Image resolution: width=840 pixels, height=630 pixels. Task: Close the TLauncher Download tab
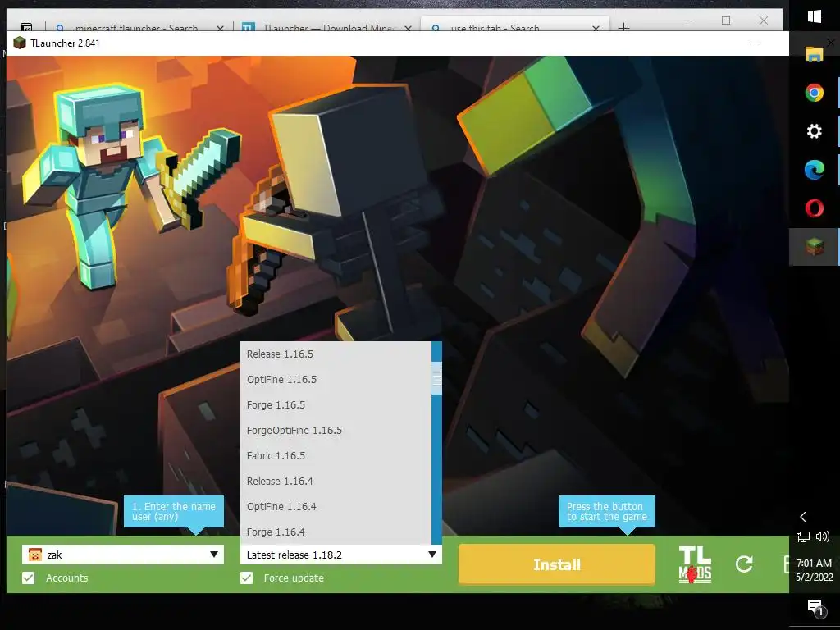click(x=408, y=28)
